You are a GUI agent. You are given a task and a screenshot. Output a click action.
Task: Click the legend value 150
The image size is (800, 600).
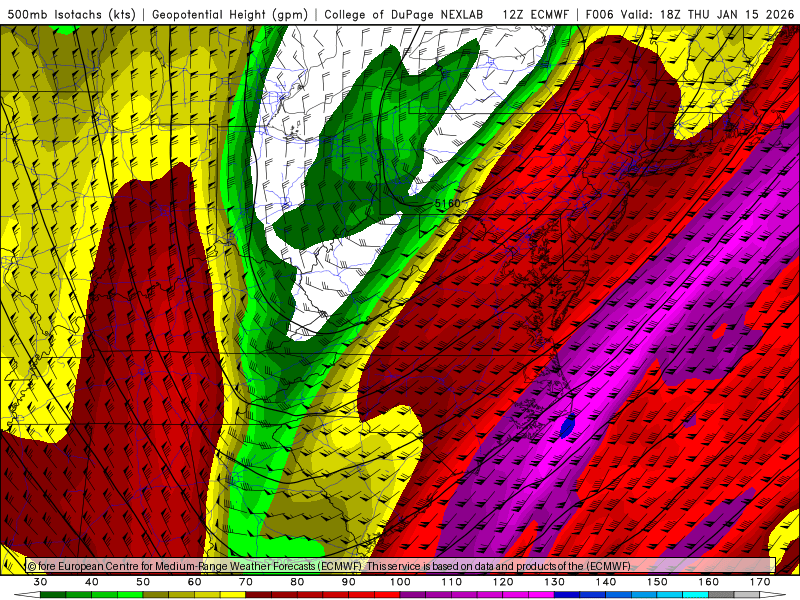[658, 582]
